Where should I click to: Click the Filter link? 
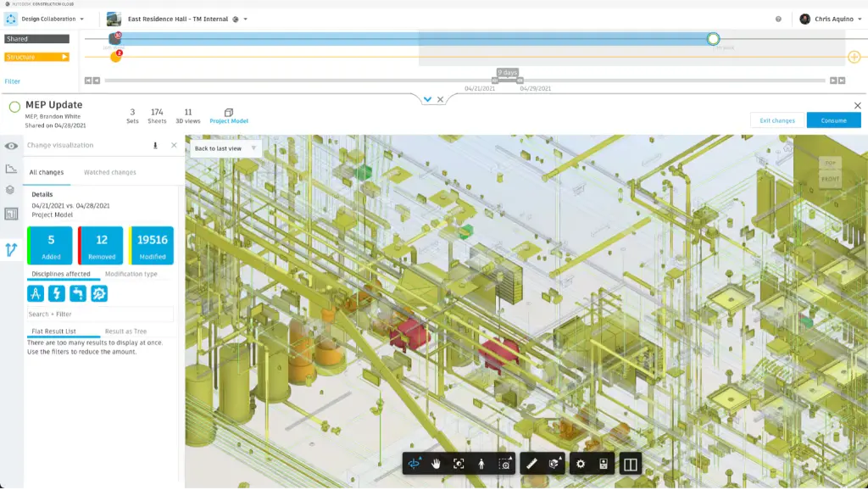click(x=12, y=81)
